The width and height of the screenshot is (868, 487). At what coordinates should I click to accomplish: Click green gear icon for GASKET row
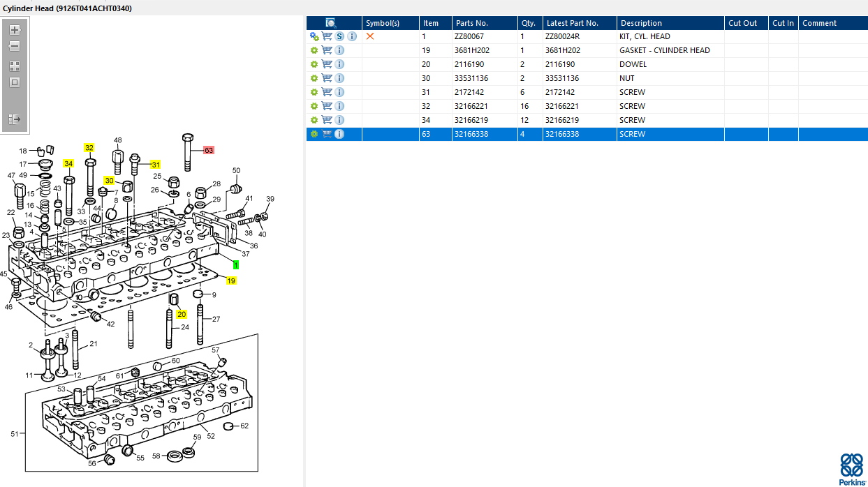pos(314,50)
